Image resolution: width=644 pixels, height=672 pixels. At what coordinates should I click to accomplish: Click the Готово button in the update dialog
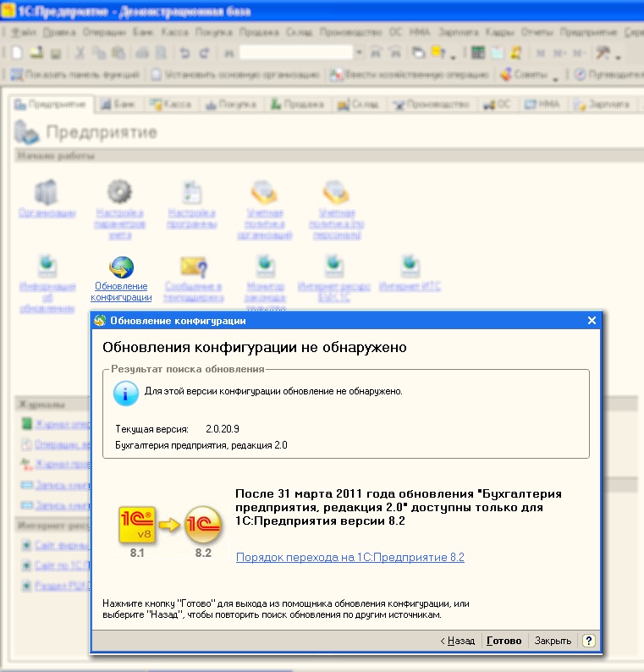click(x=504, y=641)
